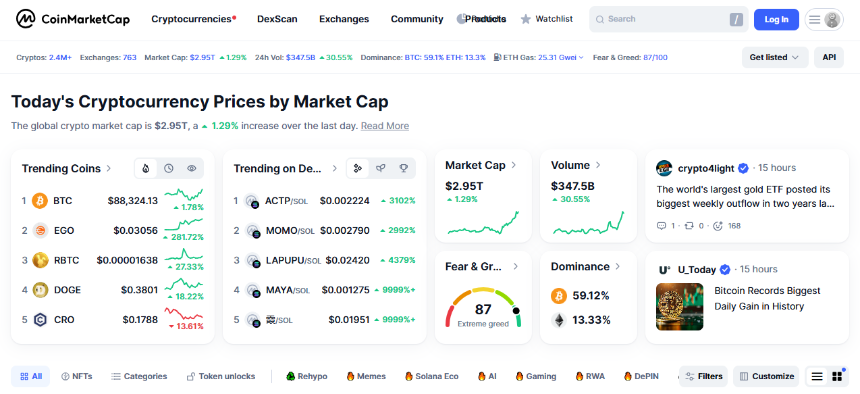This screenshot has height=394, width=860.
Task: Click the CRO coin icon
Action: point(40,319)
